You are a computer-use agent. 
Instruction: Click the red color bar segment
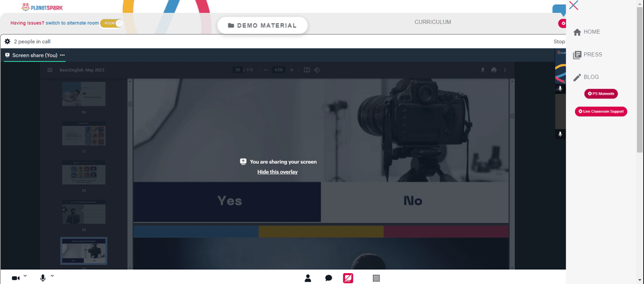[446, 231]
